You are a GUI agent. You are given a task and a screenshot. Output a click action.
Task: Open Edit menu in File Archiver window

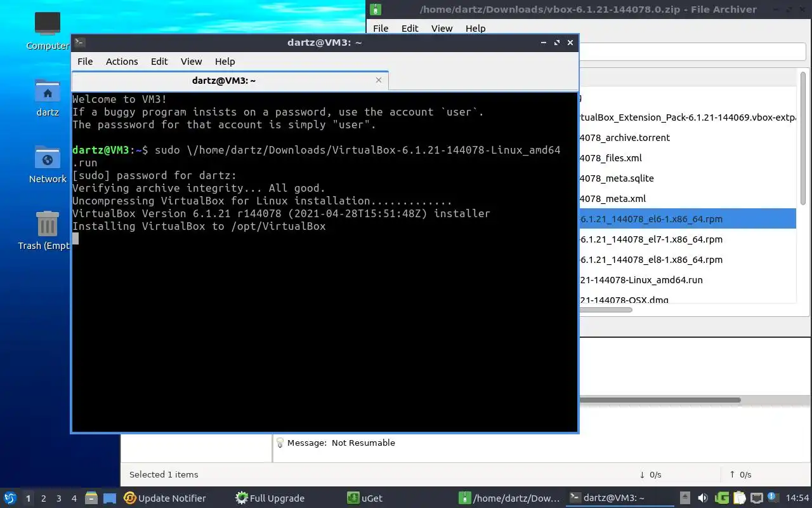pos(410,29)
